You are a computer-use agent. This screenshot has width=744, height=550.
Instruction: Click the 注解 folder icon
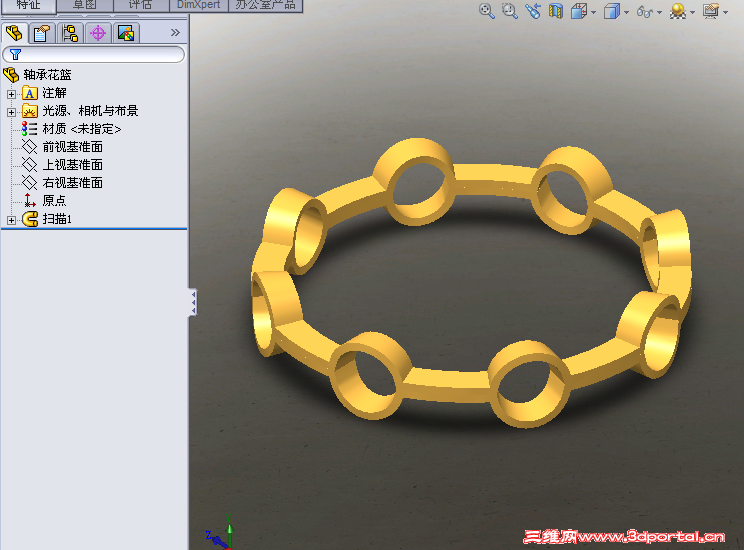[30, 93]
